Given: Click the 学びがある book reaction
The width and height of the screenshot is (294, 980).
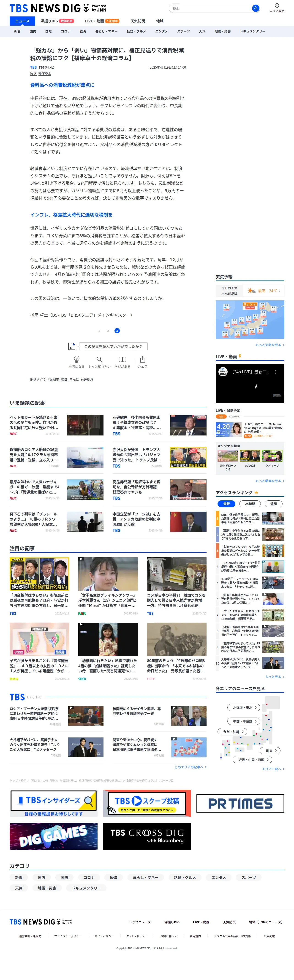Looking at the screenshot, I should pos(122,361).
